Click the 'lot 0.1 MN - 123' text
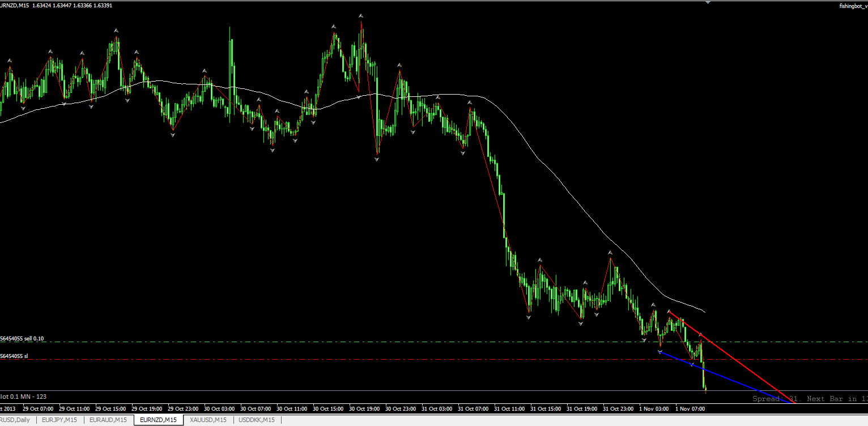 pos(23,396)
